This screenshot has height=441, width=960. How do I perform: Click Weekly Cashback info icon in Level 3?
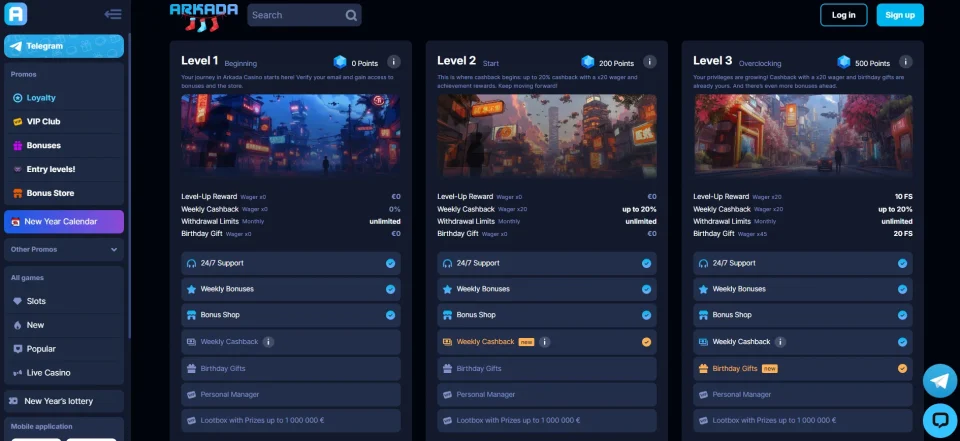(780, 342)
